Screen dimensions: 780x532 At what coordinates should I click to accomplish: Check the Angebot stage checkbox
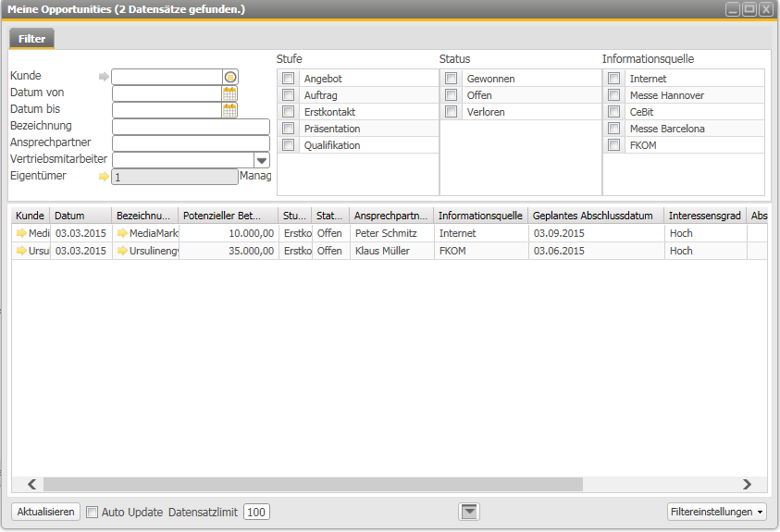[288, 78]
